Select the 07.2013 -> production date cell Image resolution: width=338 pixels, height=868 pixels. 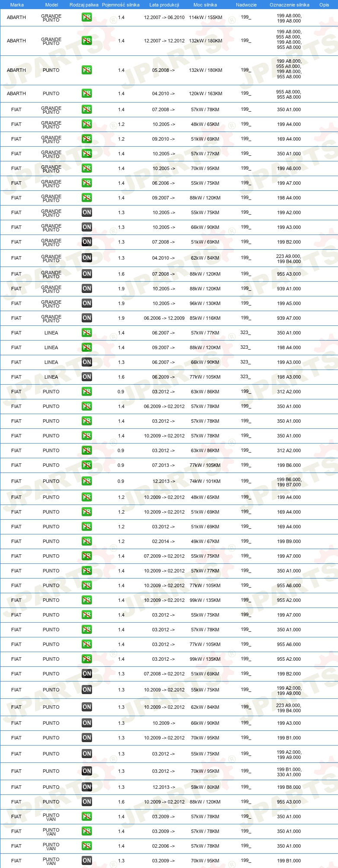[163, 465]
